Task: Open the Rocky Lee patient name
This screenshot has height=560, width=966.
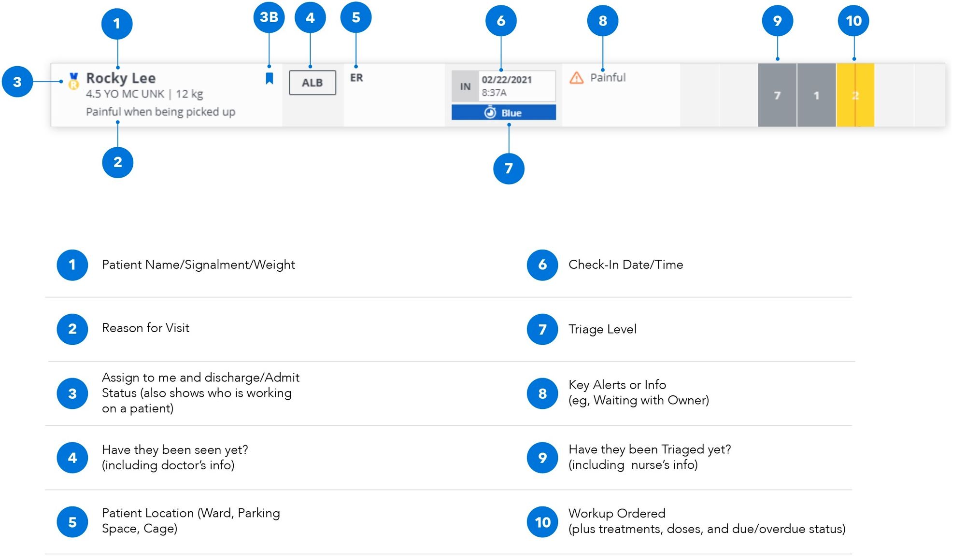Action: click(121, 78)
